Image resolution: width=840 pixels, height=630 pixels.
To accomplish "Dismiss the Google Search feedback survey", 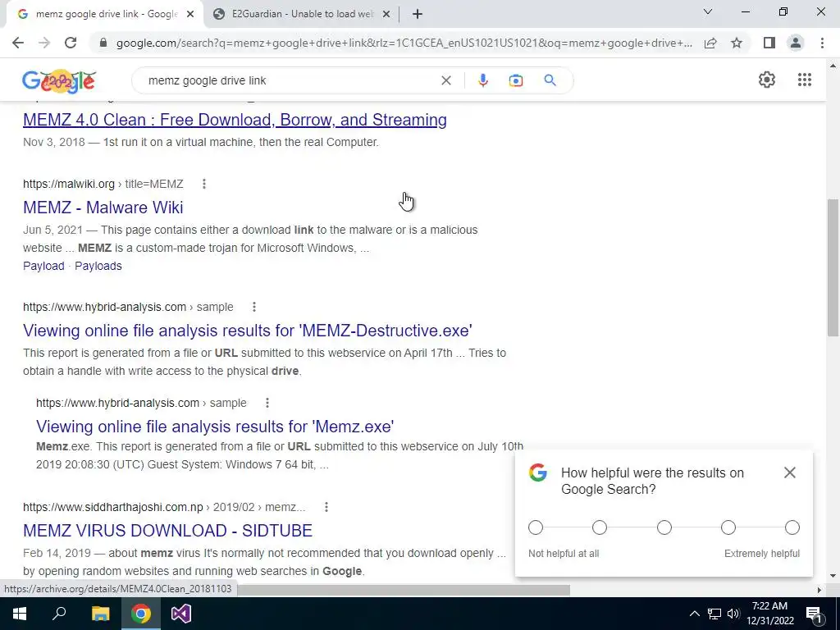I will (790, 472).
